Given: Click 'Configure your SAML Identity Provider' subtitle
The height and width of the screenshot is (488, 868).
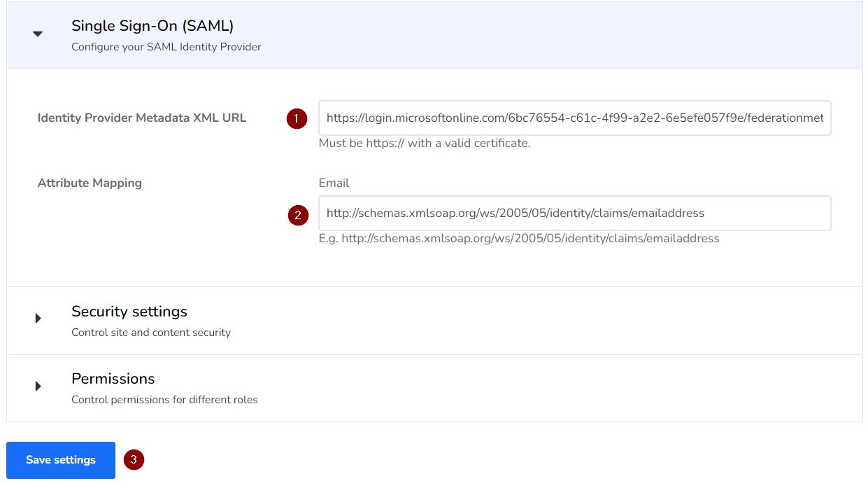Looking at the screenshot, I should [x=166, y=47].
